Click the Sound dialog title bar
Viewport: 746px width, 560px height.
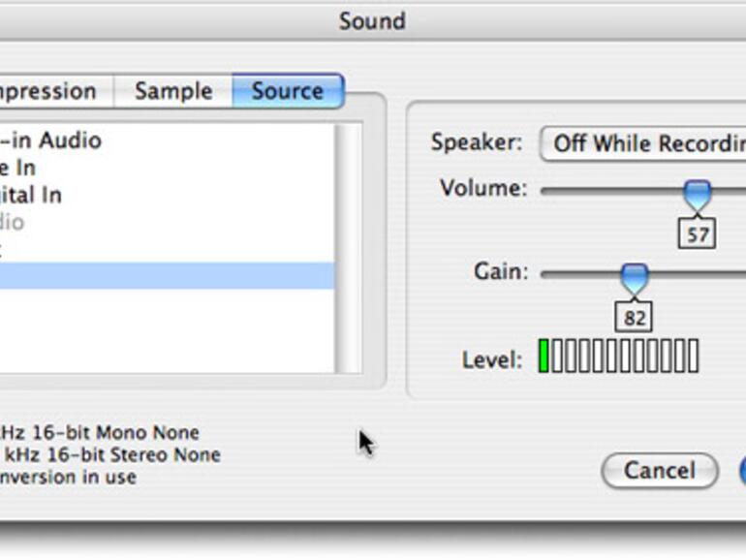372,20
